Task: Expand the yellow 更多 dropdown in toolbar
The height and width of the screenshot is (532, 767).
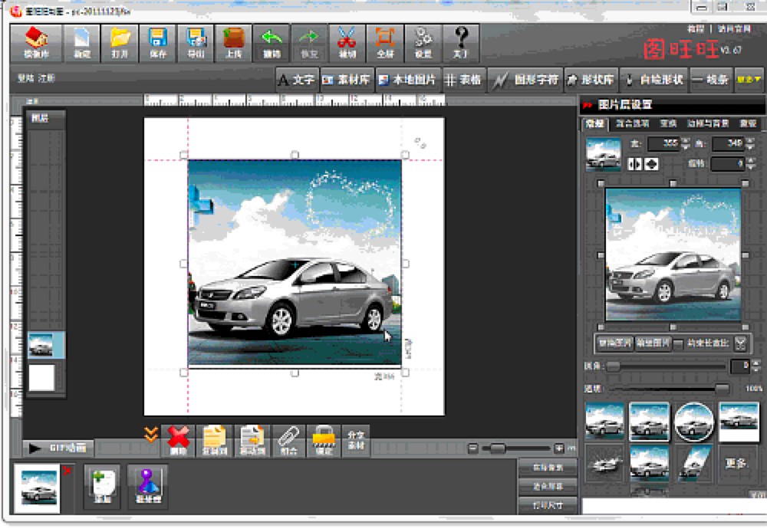Action: (x=749, y=79)
